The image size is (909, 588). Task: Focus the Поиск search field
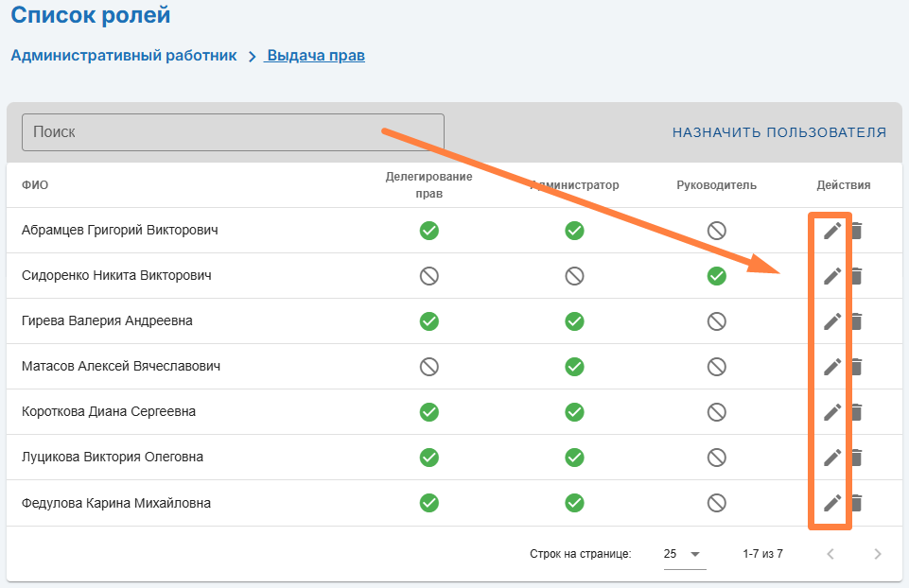click(x=233, y=132)
